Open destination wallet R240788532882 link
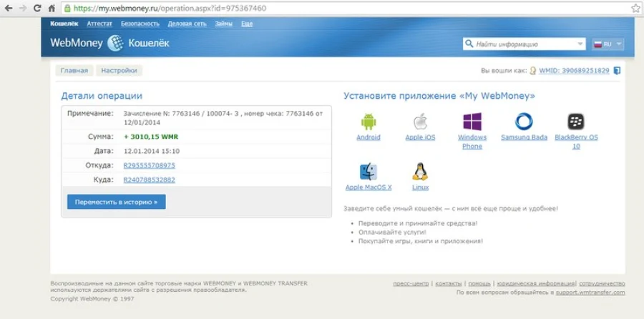644x319 pixels. click(x=149, y=180)
